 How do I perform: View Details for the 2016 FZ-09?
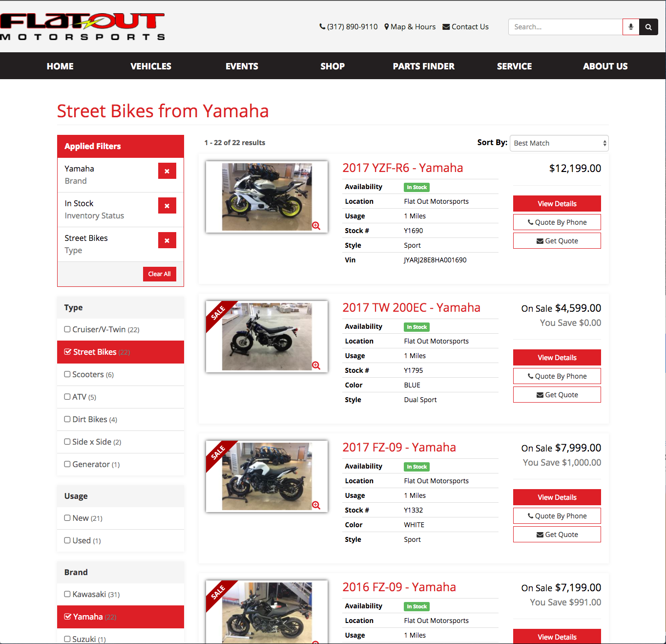tap(557, 637)
